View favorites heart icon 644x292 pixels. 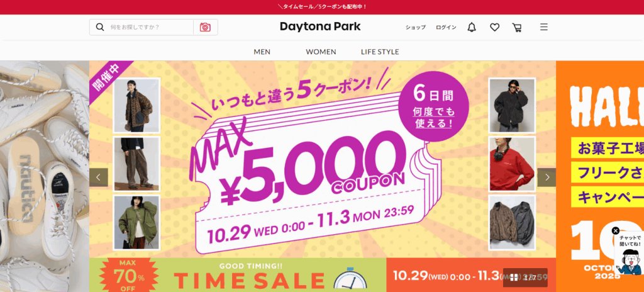494,27
